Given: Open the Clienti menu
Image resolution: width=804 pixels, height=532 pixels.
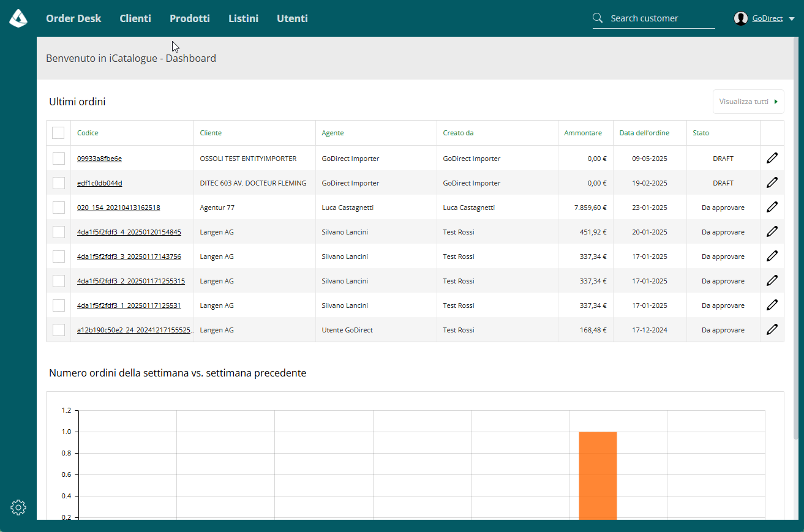Looking at the screenshot, I should point(135,18).
